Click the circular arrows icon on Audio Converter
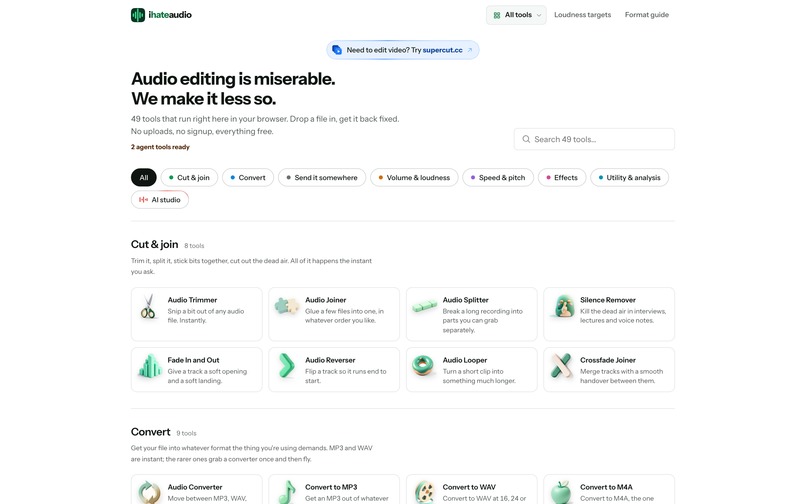 pos(149,492)
